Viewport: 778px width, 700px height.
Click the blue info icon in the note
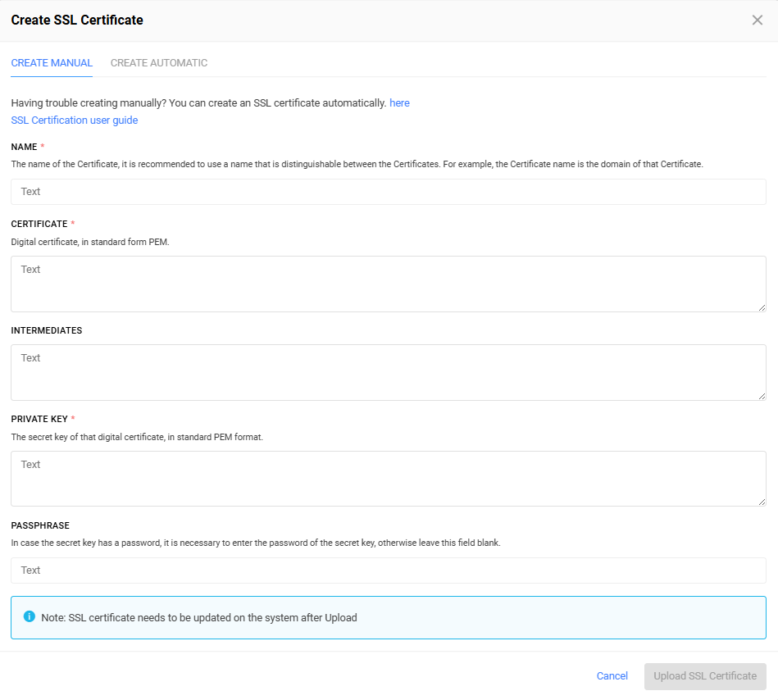pyautogui.click(x=30, y=616)
